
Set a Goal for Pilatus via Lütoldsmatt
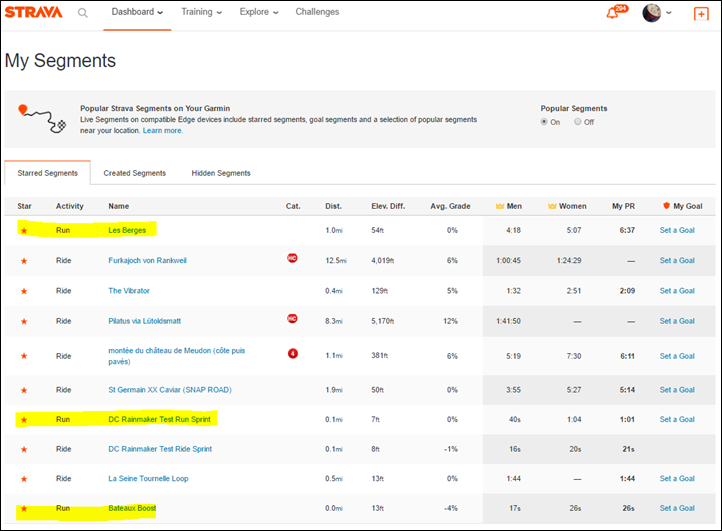(677, 321)
